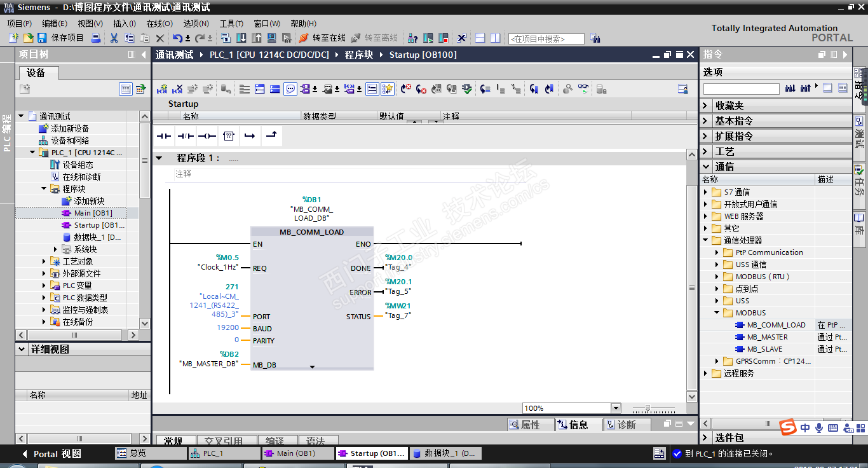The image size is (868, 468).
Task: Click the project search field
Action: [x=546, y=39]
